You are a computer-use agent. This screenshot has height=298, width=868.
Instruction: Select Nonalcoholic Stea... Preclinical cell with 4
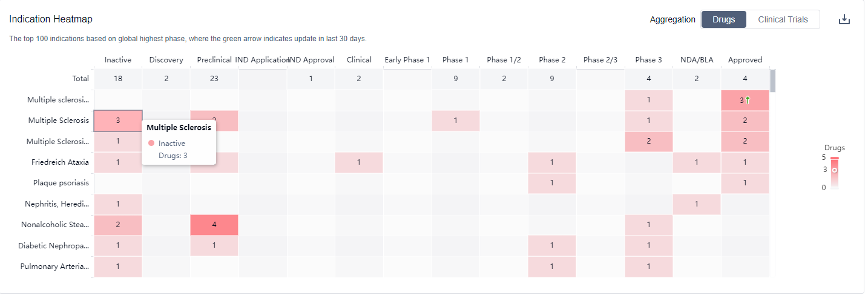pos(214,225)
